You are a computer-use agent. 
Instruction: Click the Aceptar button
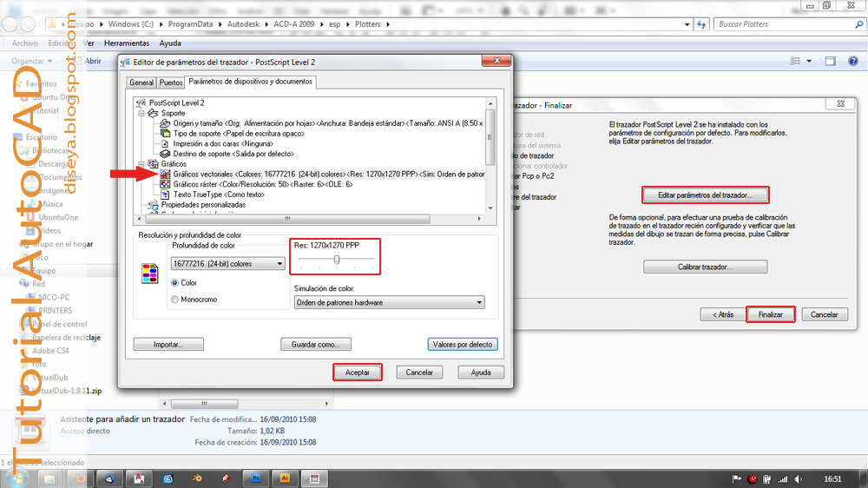(357, 373)
